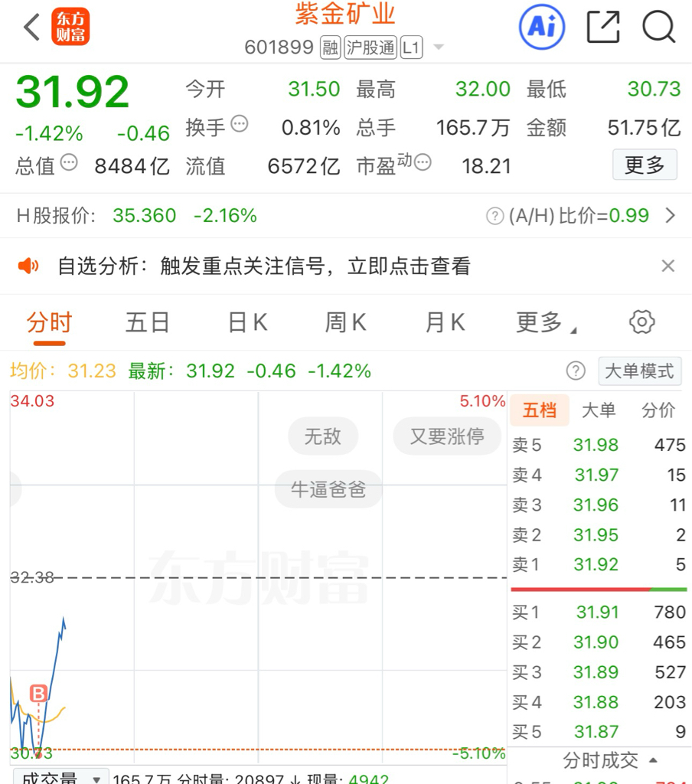Tap 卖3 price 31.96 row

tap(599, 505)
